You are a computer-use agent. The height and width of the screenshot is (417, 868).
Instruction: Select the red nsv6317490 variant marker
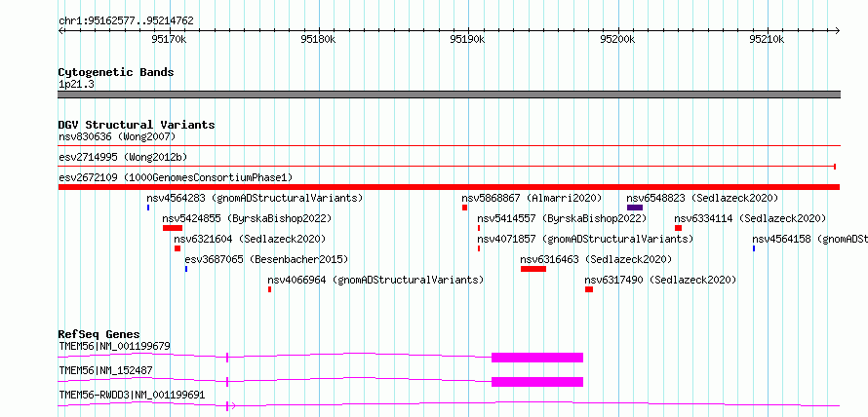(x=589, y=289)
